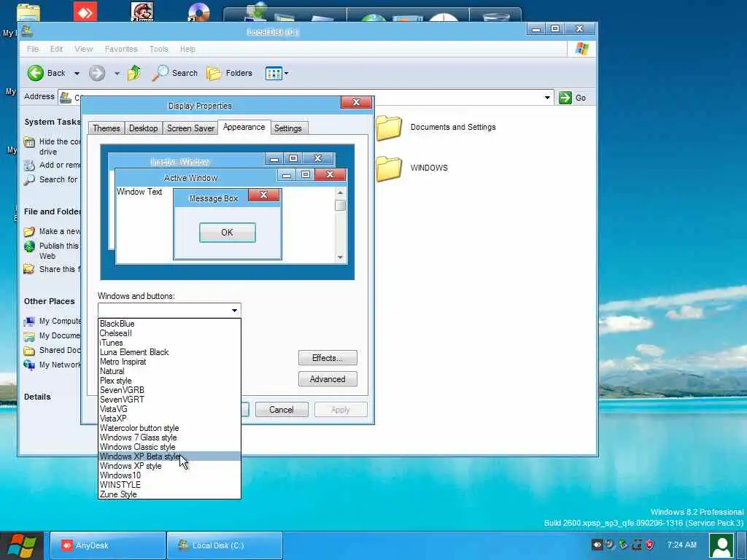The width and height of the screenshot is (747, 560).
Task: Collapse the Windows and buttons combo box
Action: [x=234, y=311]
